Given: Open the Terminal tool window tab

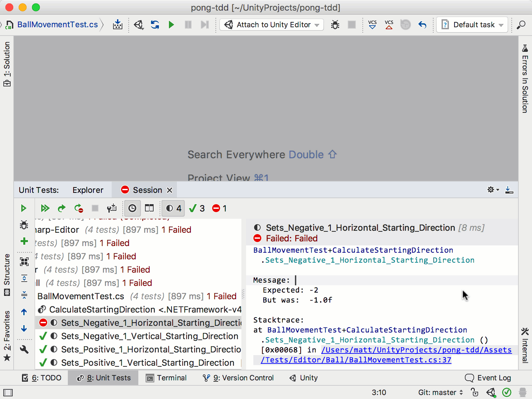Looking at the screenshot, I should tap(167, 378).
